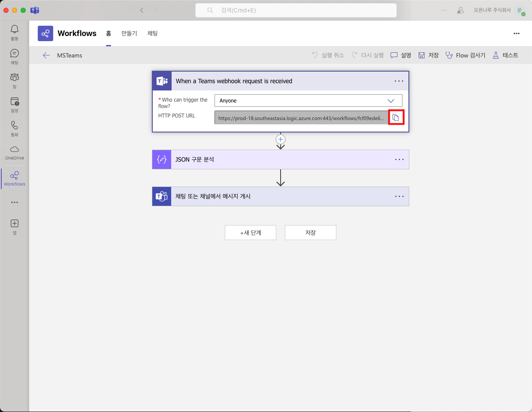
Task: Open Chat from the left sidebar
Action: (15, 56)
